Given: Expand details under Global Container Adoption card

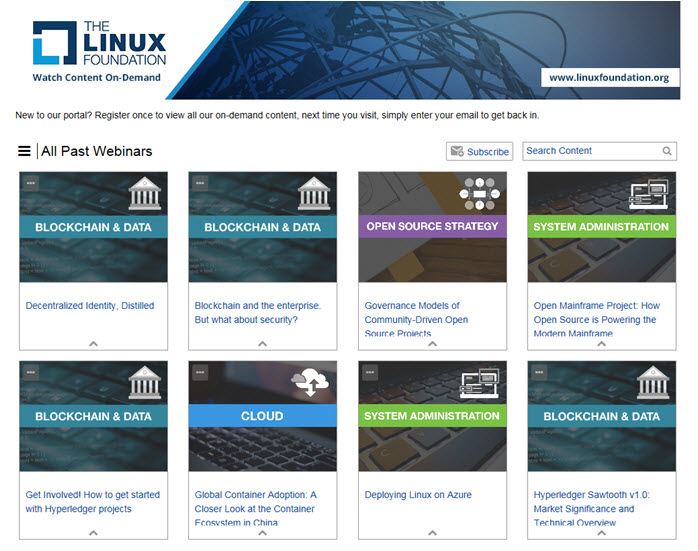Looking at the screenshot, I should pyautogui.click(x=263, y=533).
